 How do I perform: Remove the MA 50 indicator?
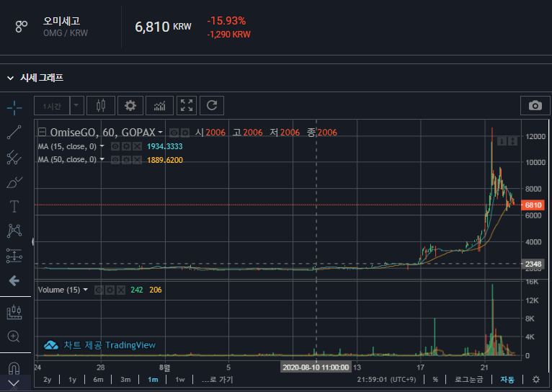click(x=138, y=160)
